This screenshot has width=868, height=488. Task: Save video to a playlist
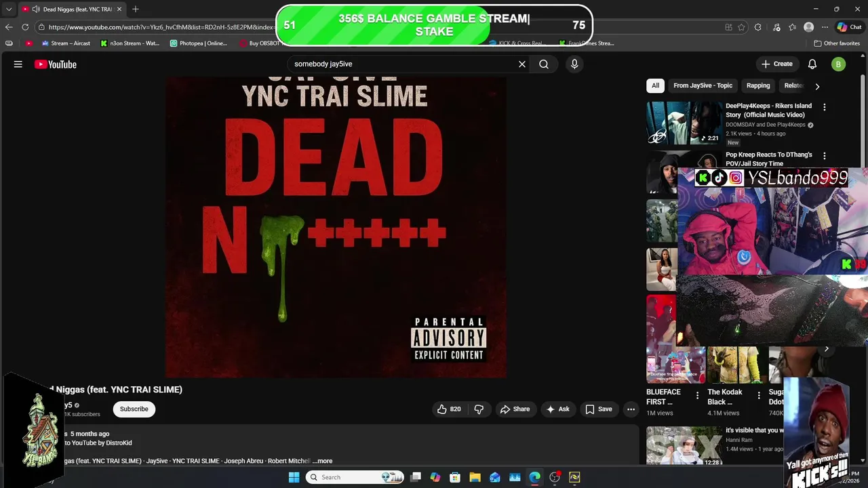[x=599, y=409]
